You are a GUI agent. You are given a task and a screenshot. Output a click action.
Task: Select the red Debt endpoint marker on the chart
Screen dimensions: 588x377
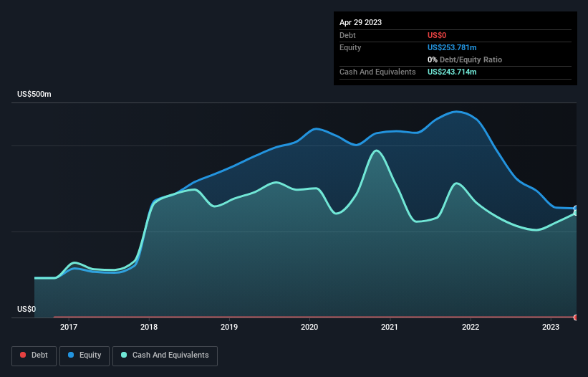pyautogui.click(x=576, y=317)
